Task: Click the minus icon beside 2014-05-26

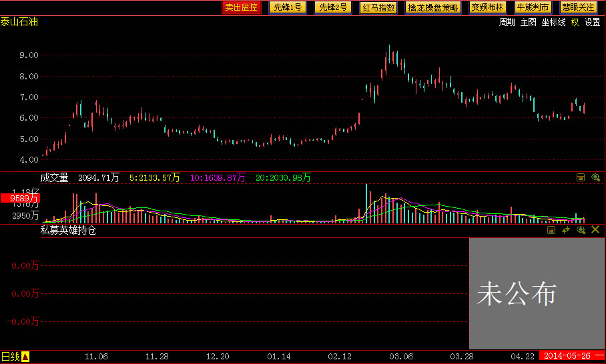Action: point(599,356)
